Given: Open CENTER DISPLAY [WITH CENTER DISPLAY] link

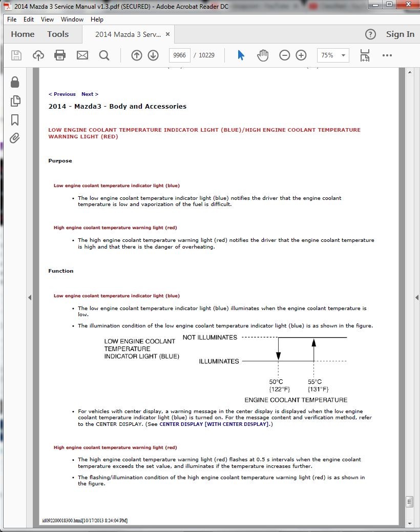Looking at the screenshot, I should [x=214, y=424].
